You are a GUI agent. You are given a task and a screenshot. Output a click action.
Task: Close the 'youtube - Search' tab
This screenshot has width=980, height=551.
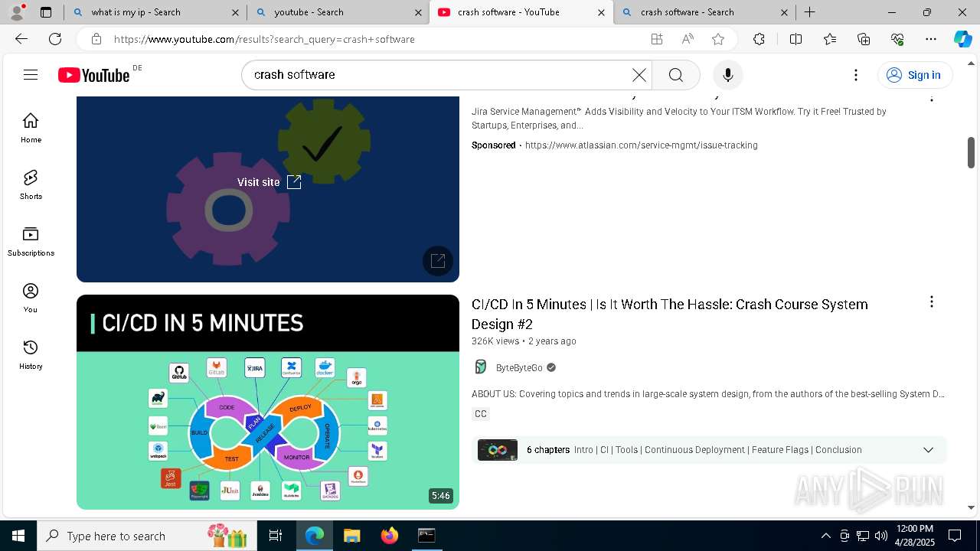click(x=418, y=12)
